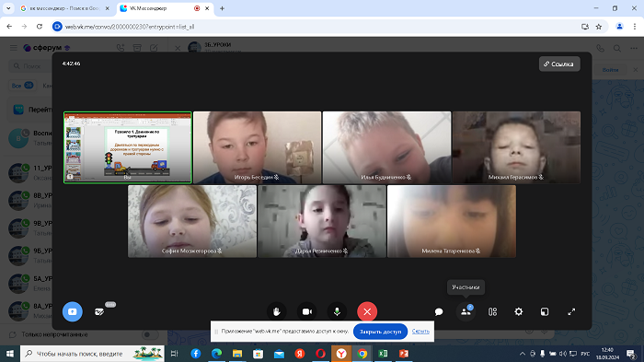This screenshot has height=362, width=644.
Task: End the call with red button
Action: pyautogui.click(x=367, y=312)
